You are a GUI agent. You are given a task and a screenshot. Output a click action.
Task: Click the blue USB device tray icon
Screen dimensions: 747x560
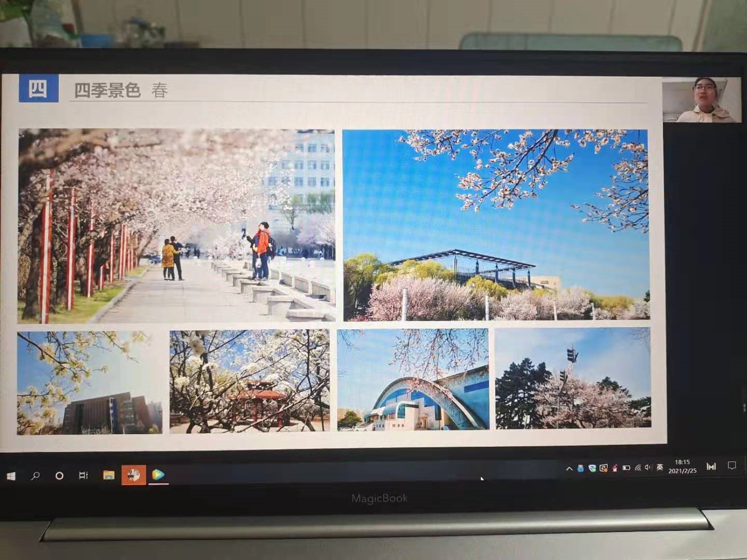[x=580, y=468]
